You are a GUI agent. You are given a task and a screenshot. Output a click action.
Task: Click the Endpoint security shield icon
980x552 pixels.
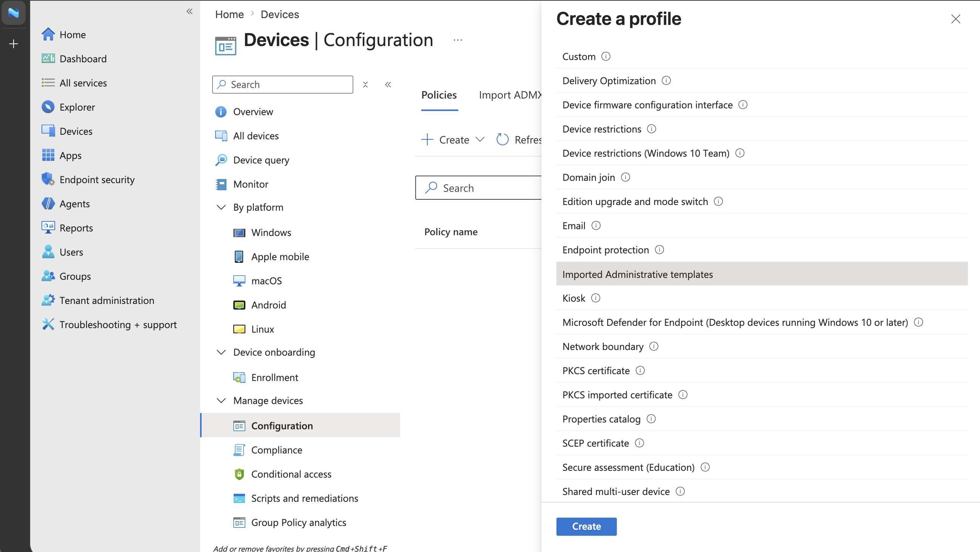click(48, 179)
